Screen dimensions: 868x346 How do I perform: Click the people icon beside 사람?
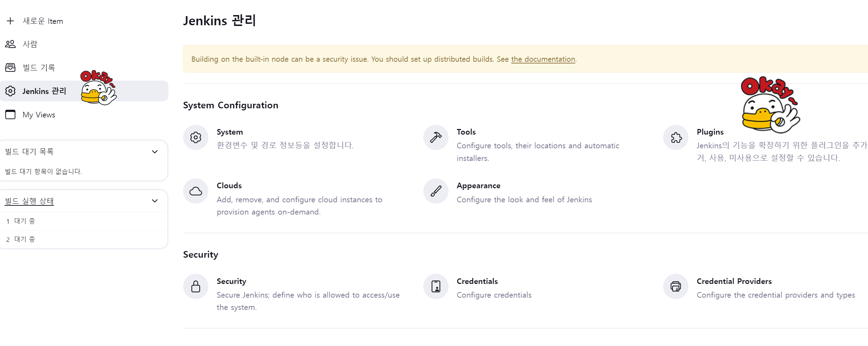tap(11, 44)
